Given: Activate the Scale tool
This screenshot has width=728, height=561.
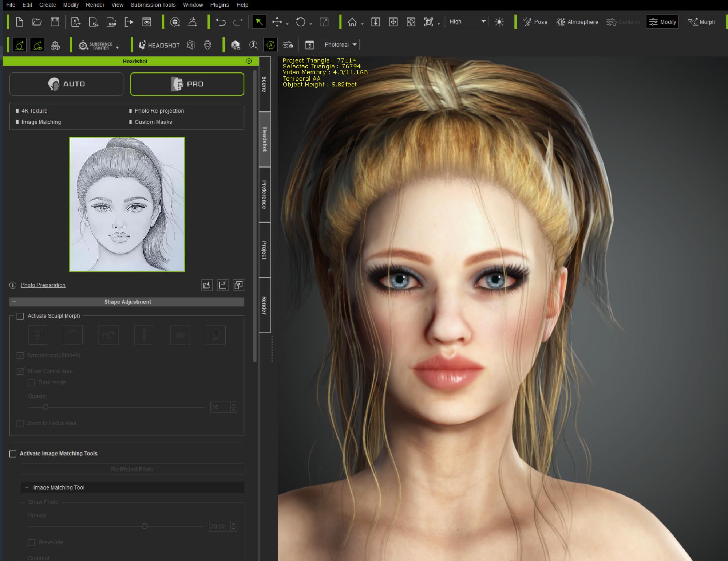Looking at the screenshot, I should click(324, 22).
